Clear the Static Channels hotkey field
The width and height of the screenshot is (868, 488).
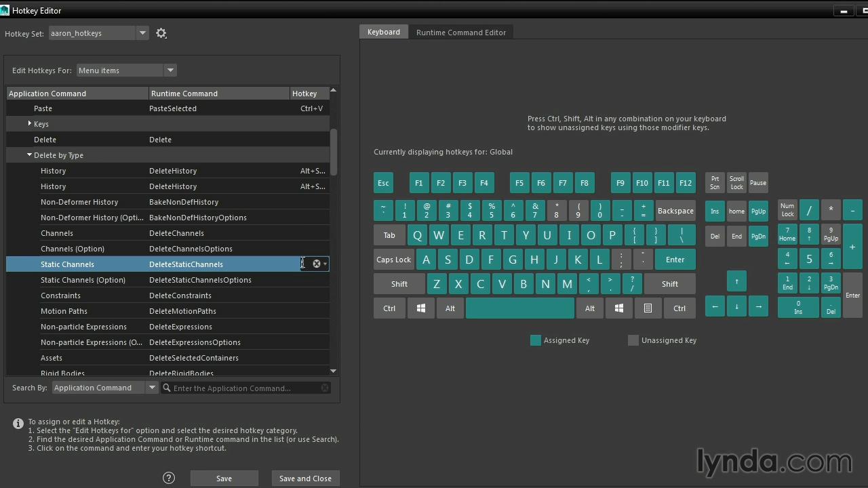(316, 264)
